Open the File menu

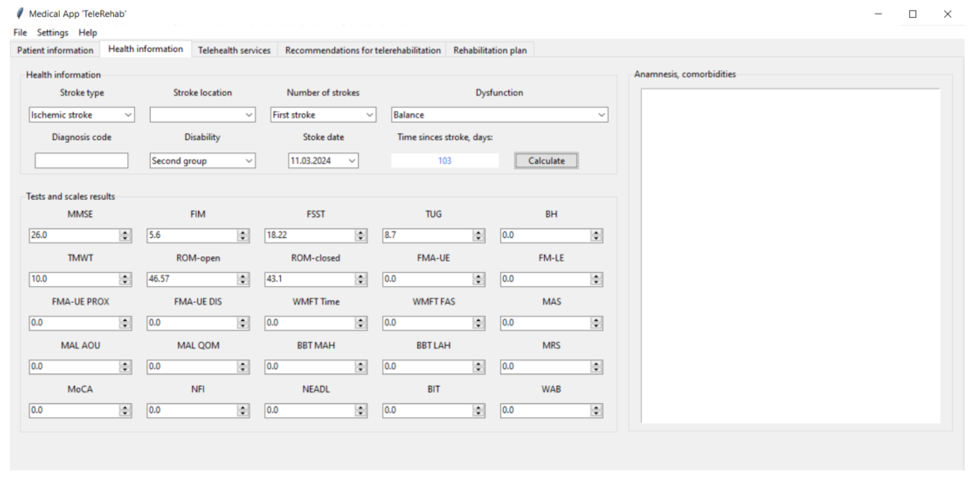[x=20, y=33]
